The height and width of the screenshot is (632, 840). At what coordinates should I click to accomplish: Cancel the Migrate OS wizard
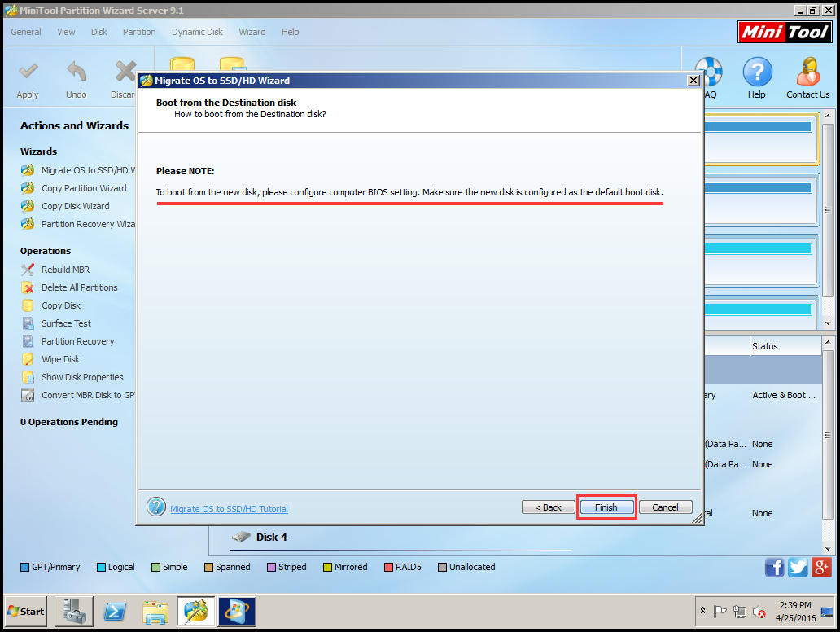coord(665,507)
